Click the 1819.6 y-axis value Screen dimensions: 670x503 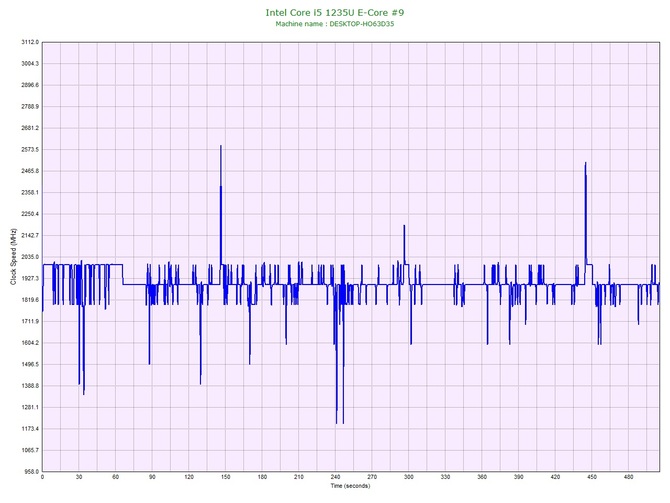[x=30, y=300]
